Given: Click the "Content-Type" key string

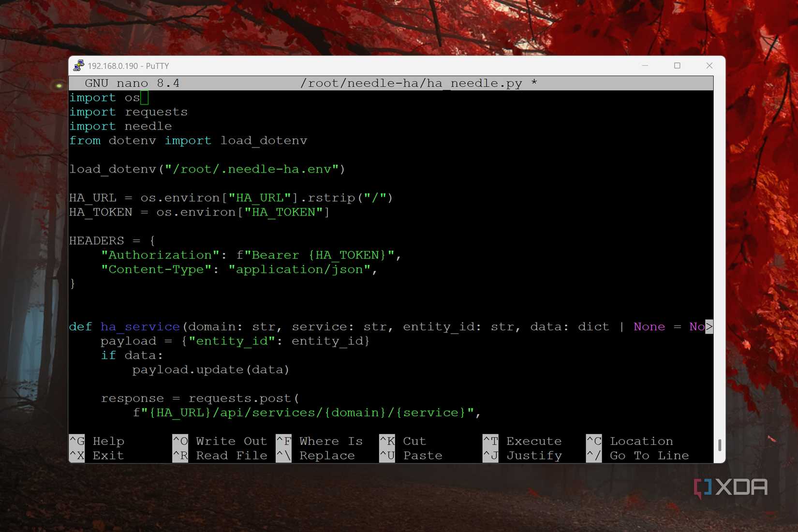Looking at the screenshot, I should point(156,269).
